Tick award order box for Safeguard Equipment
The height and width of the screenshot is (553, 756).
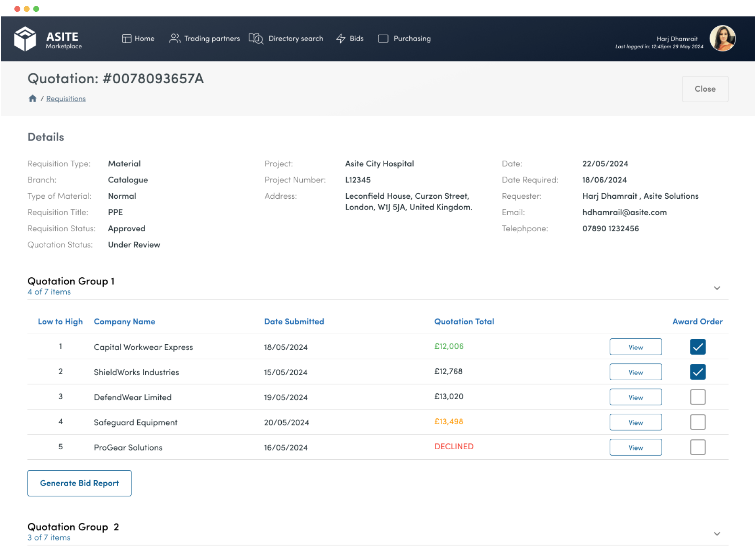[x=697, y=422]
